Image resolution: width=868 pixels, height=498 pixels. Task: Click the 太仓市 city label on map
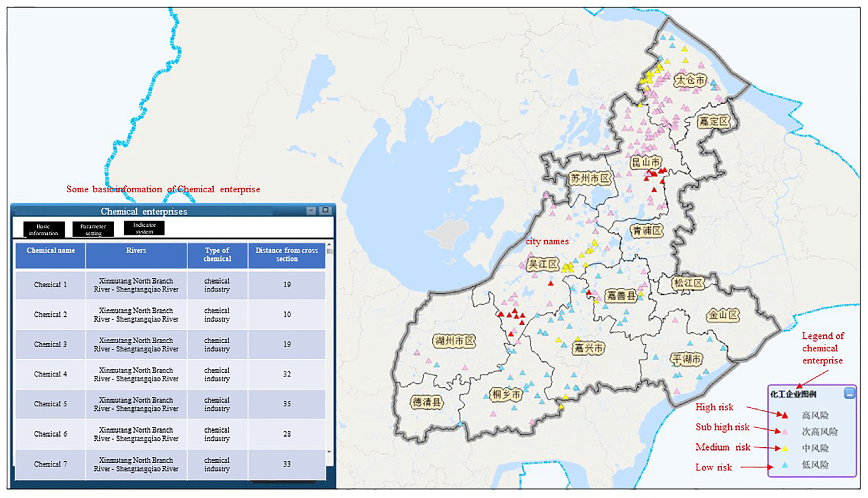coord(690,81)
